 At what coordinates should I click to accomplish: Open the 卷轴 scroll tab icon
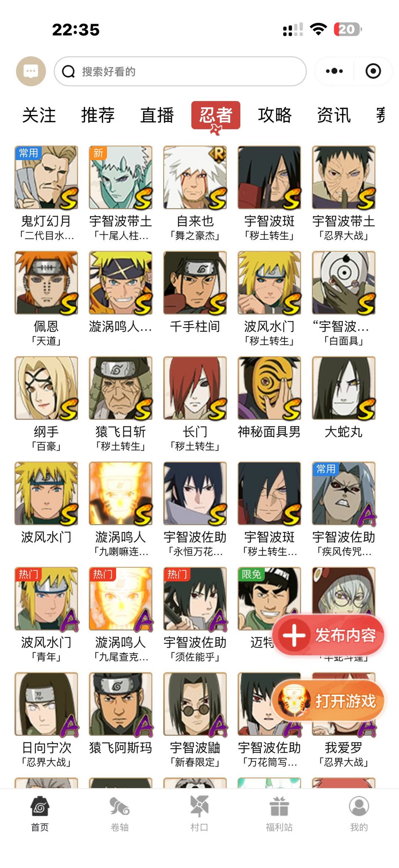click(120, 807)
